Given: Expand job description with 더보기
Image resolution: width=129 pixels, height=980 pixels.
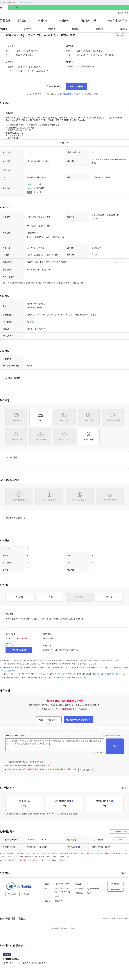Looking at the screenshot, I should coord(64,143).
